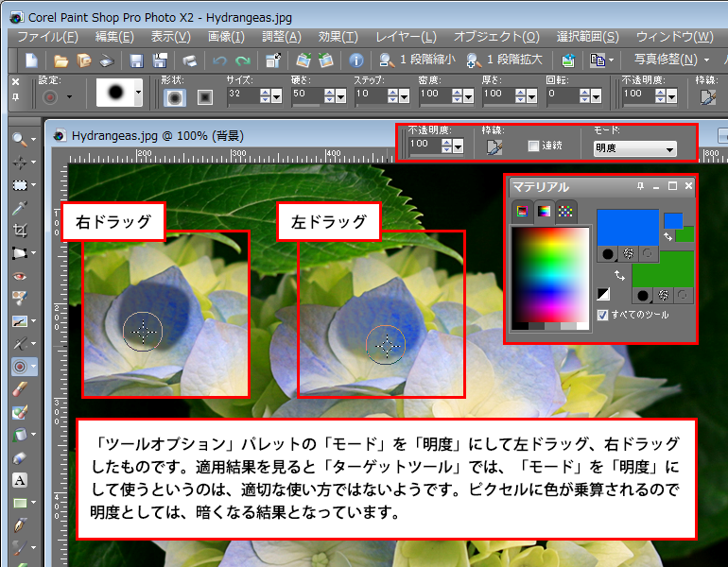Open the 硬さ slider dropdown arrow
Image resolution: width=728 pixels, height=567 pixels.
340,96
